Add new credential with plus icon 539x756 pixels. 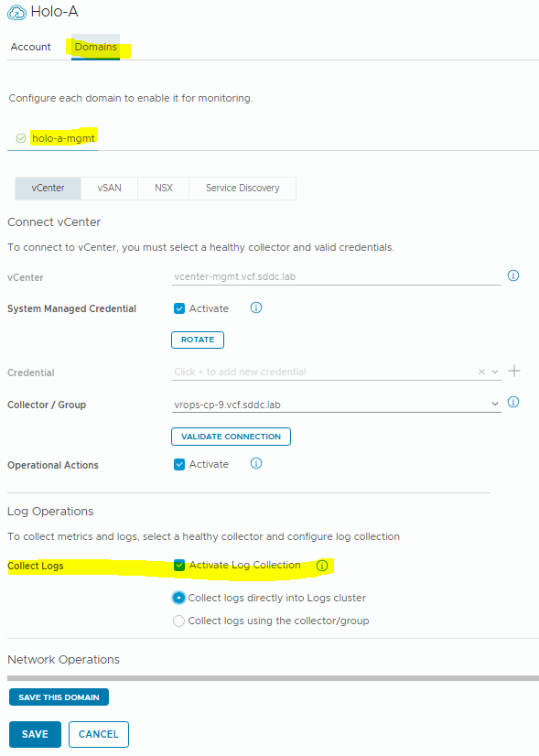point(514,371)
